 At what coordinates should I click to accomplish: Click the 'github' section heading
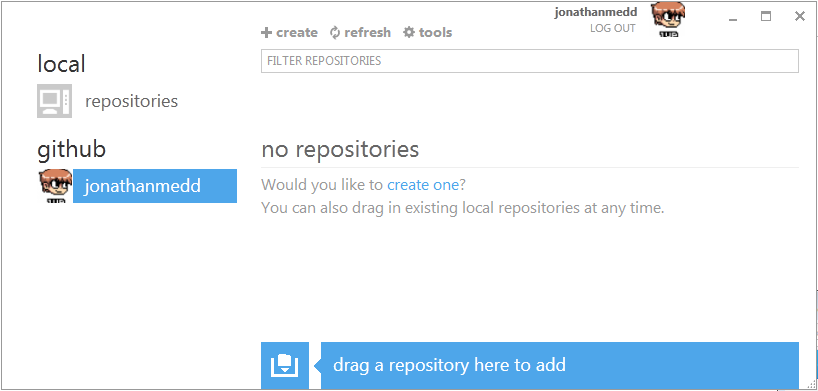coord(71,149)
